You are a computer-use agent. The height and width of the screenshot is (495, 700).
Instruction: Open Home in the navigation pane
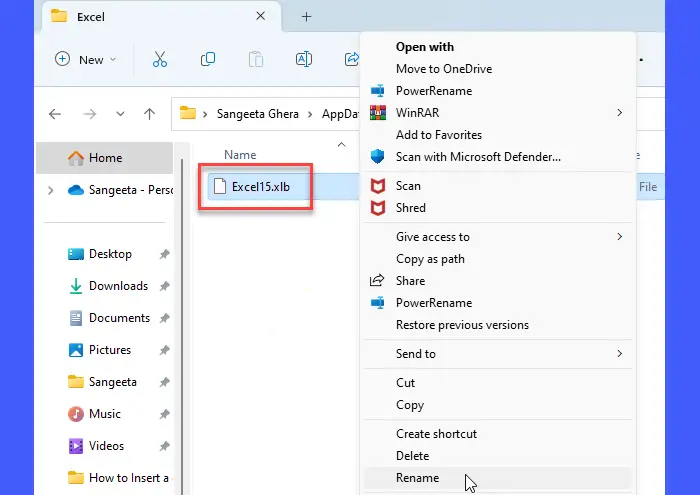(104, 158)
